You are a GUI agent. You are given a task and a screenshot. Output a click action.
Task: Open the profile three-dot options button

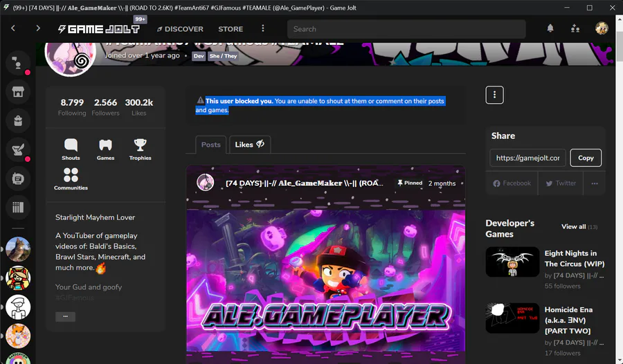point(494,95)
